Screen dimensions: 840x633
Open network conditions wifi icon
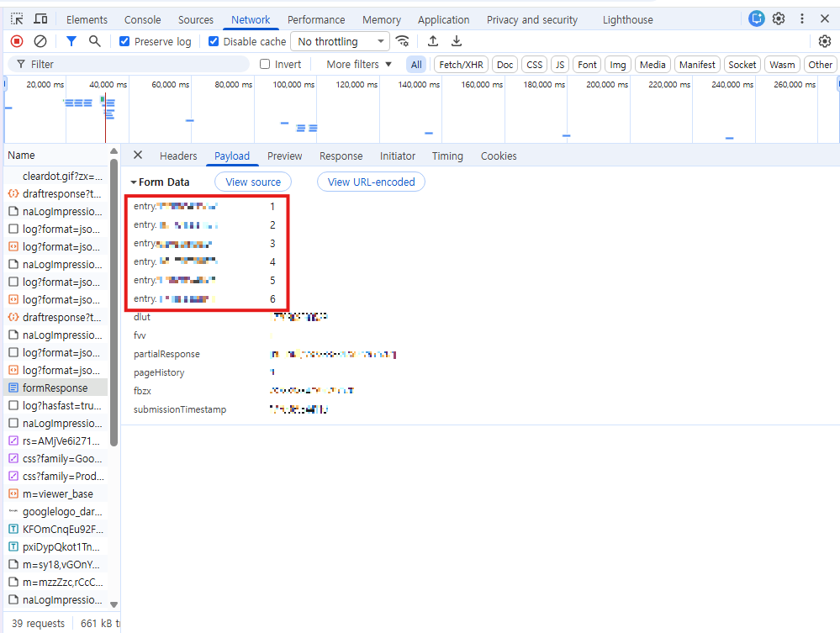[x=403, y=41]
